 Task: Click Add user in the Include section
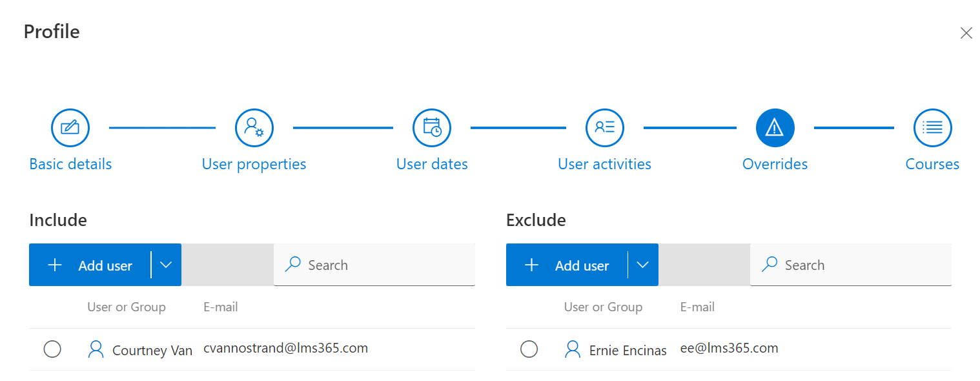point(94,265)
